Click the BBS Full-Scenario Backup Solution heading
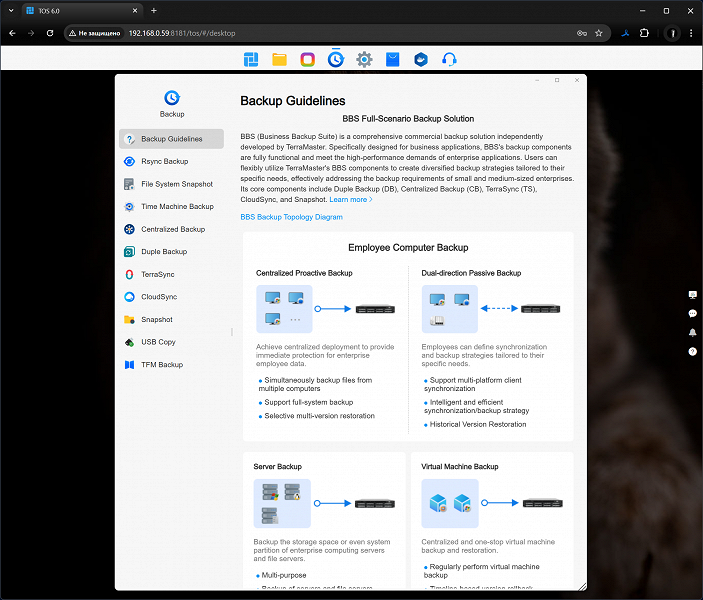 click(408, 119)
